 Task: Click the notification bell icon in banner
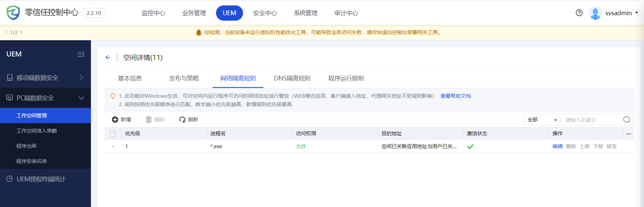pos(199,32)
